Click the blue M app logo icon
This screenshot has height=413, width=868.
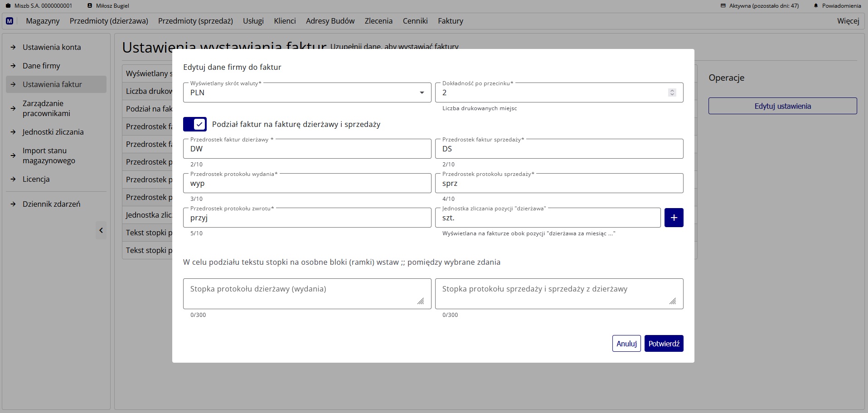pyautogui.click(x=10, y=21)
